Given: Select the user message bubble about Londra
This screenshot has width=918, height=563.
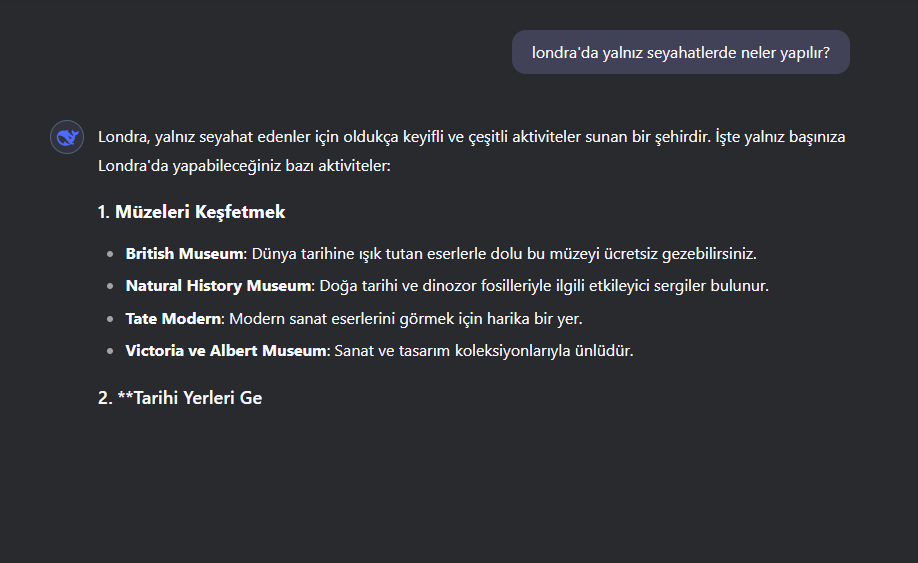Looking at the screenshot, I should coord(680,52).
